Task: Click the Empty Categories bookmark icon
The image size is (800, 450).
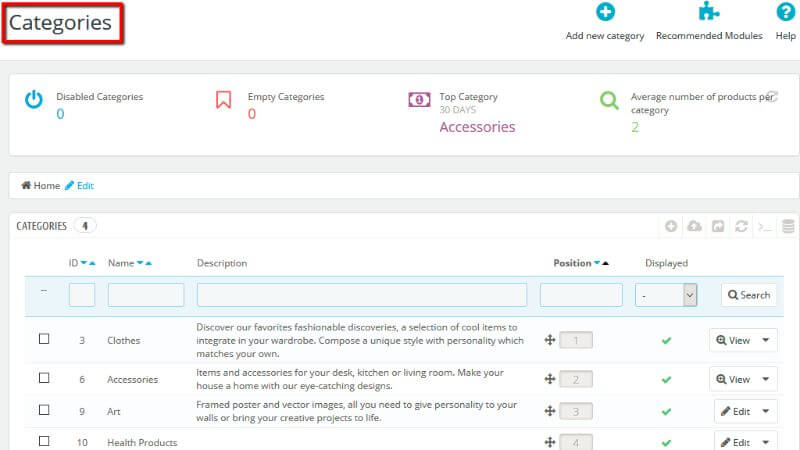Action: (223, 99)
